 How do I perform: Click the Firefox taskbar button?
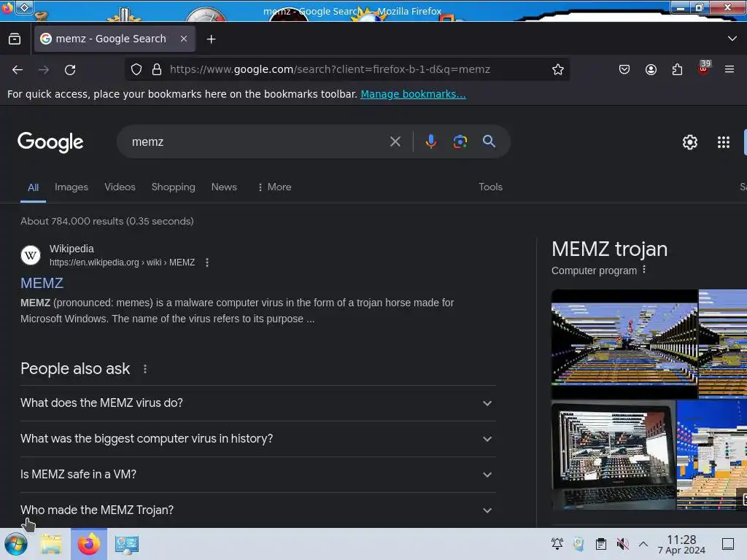pos(88,544)
